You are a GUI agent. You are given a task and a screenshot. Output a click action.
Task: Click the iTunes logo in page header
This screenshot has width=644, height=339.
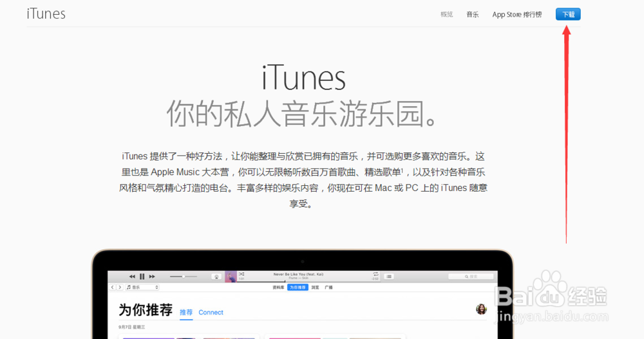pos(46,14)
